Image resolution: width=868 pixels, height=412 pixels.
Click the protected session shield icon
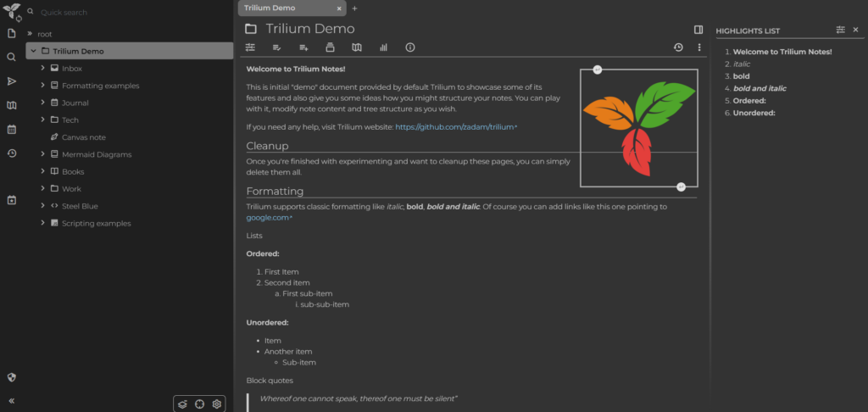(11, 378)
